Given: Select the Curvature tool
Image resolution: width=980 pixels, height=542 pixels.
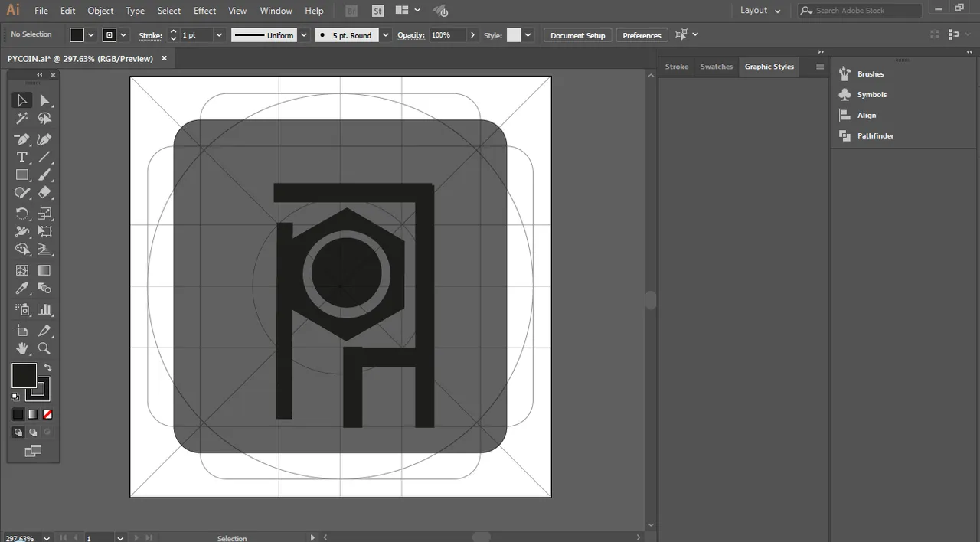Looking at the screenshot, I should point(44,139).
